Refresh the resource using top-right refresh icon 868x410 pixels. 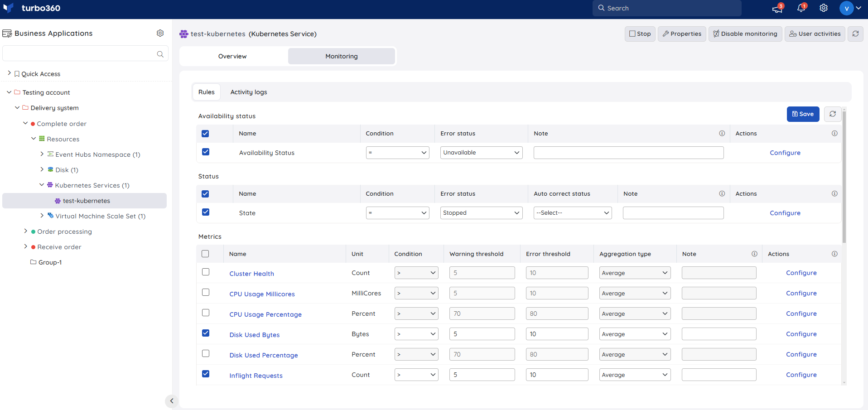[x=855, y=34]
